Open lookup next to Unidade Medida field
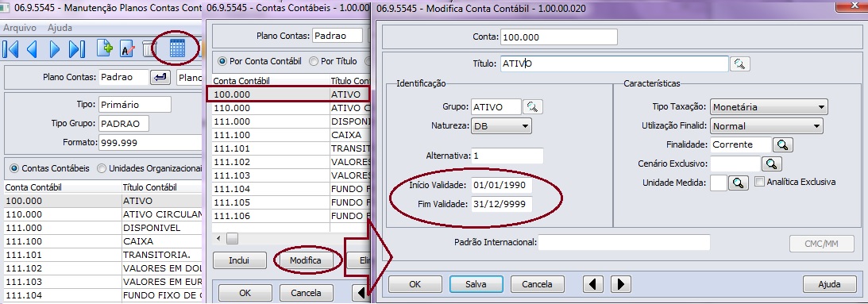The image size is (868, 304). coord(739,183)
